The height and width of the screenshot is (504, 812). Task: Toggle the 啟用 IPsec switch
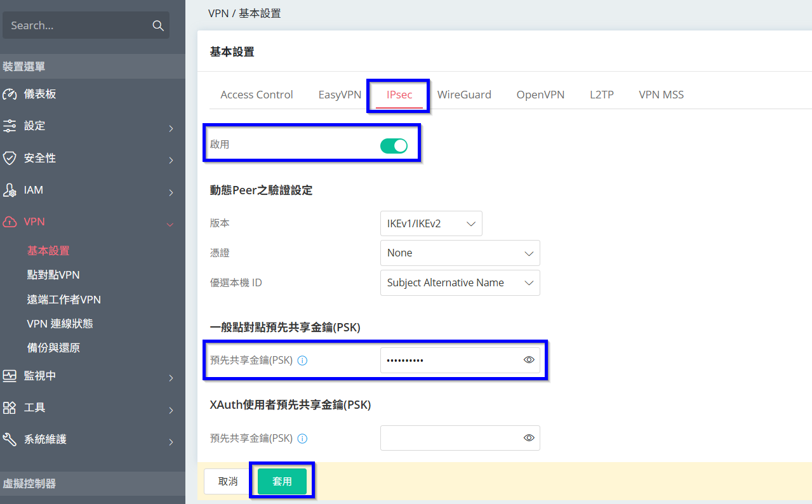click(394, 146)
